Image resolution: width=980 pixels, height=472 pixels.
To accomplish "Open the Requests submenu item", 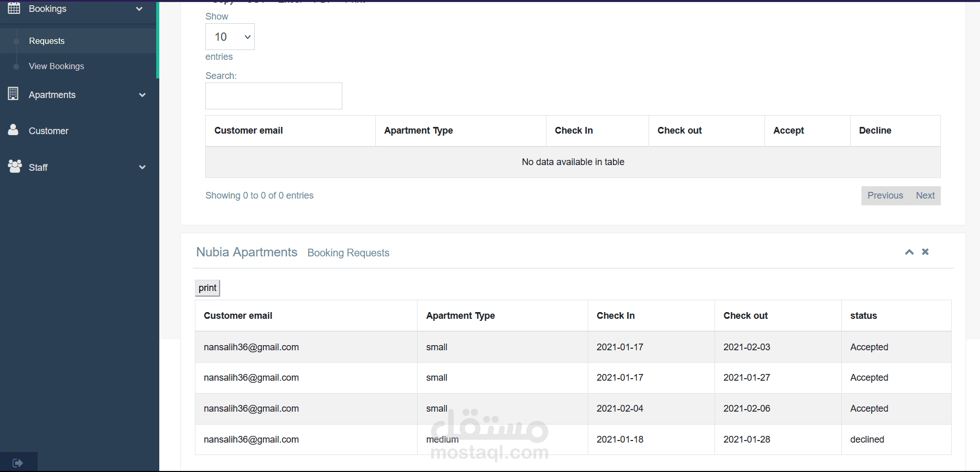I will point(47,41).
